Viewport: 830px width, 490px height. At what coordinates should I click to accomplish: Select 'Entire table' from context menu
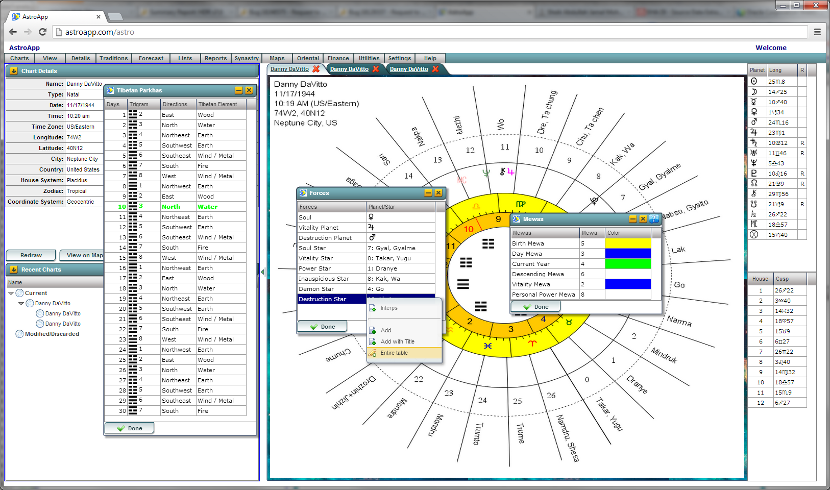[394, 353]
